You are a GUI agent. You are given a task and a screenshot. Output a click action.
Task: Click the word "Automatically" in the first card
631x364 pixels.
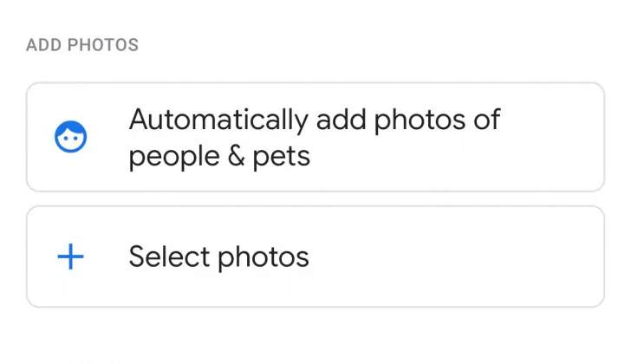[x=218, y=119]
